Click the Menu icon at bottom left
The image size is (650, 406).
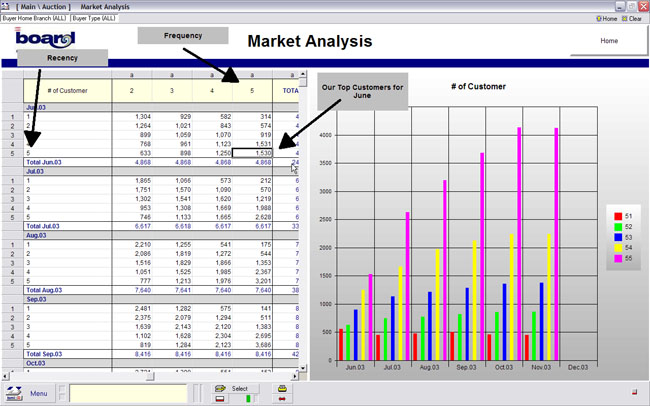pos(14,393)
